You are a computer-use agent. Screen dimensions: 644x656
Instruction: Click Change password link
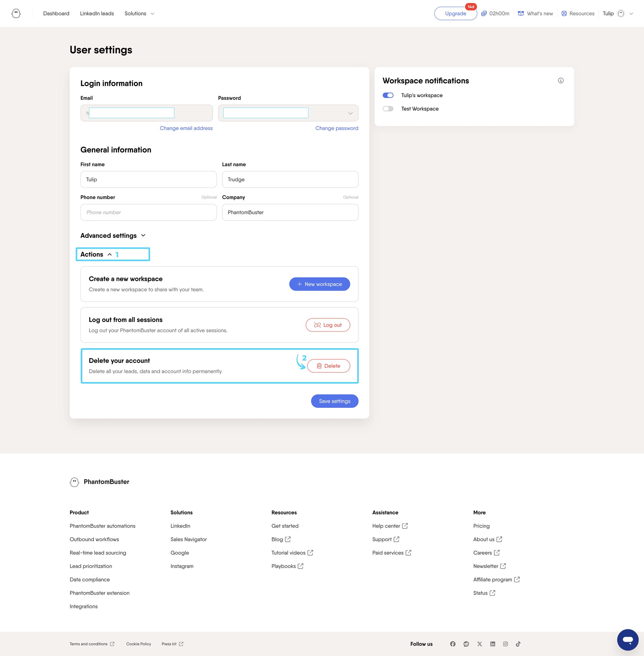[x=337, y=128]
